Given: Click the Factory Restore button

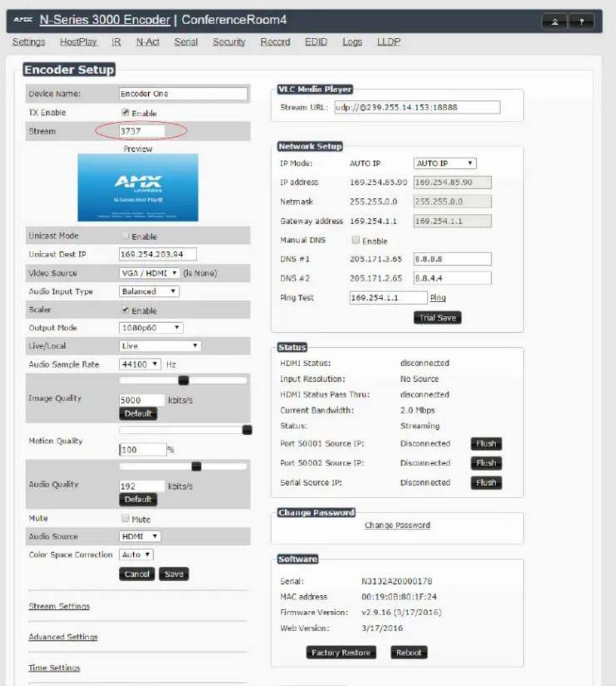Looking at the screenshot, I should (x=341, y=653).
